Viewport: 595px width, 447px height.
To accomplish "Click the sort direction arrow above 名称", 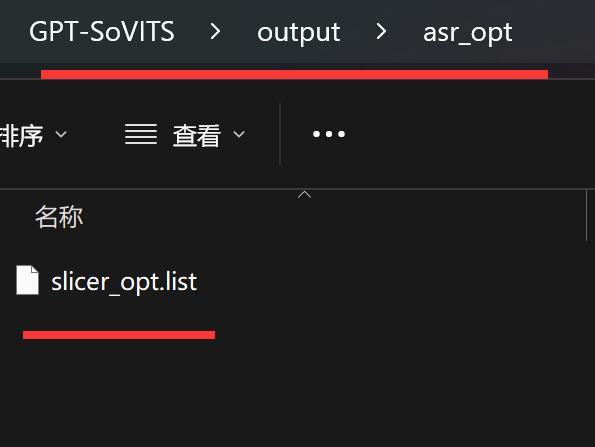I will click(x=304, y=195).
